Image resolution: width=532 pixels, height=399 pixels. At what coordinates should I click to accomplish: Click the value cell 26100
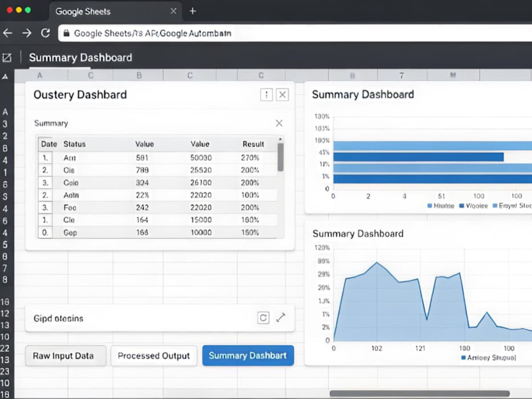pos(201,183)
